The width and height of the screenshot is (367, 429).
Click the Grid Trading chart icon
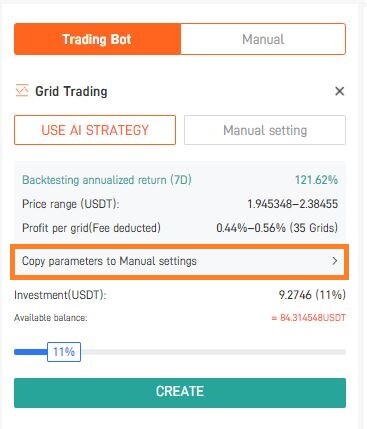[x=22, y=91]
